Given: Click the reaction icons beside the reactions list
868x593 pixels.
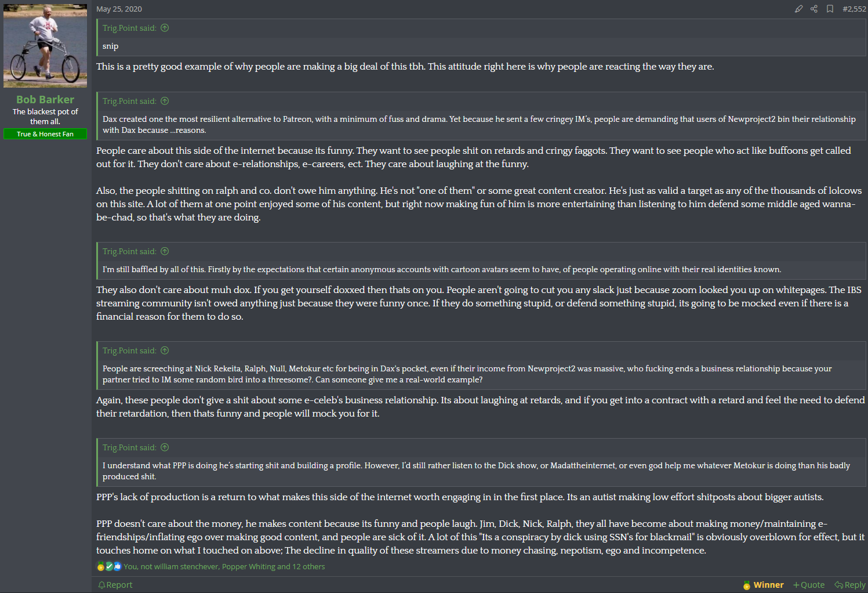Looking at the screenshot, I should [109, 566].
